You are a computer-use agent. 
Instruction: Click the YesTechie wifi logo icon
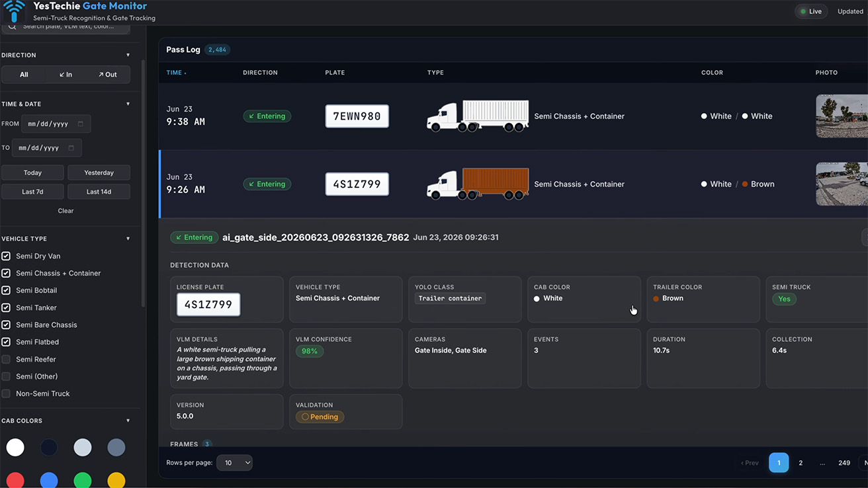[x=14, y=11]
